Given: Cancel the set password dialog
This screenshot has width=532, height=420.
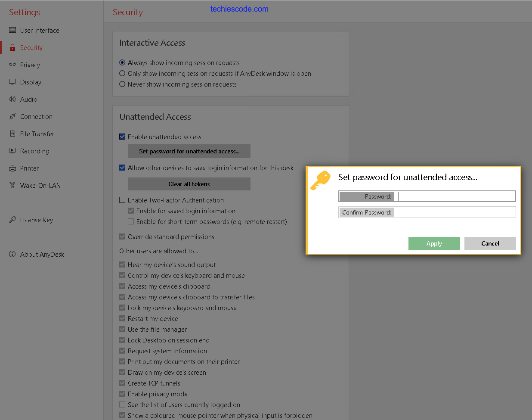Looking at the screenshot, I should 490,243.
